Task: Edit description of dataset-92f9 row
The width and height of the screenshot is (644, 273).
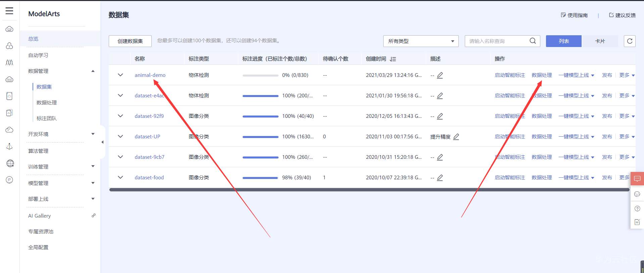Action: pos(440,116)
